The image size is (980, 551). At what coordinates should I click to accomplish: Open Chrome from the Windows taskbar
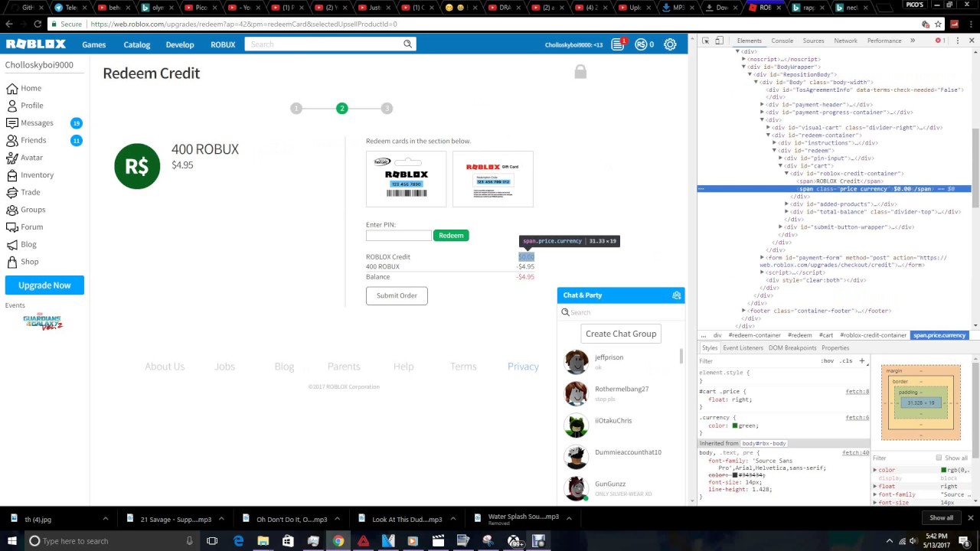pyautogui.click(x=338, y=541)
